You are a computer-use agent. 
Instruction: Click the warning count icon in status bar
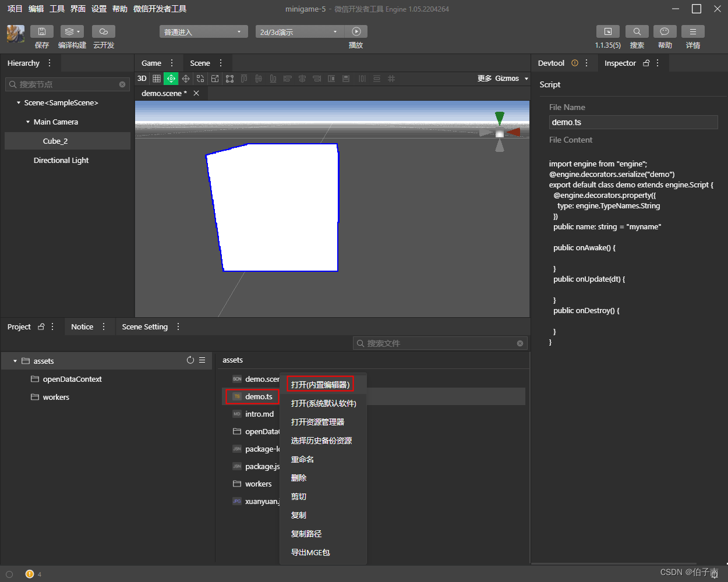click(30, 574)
